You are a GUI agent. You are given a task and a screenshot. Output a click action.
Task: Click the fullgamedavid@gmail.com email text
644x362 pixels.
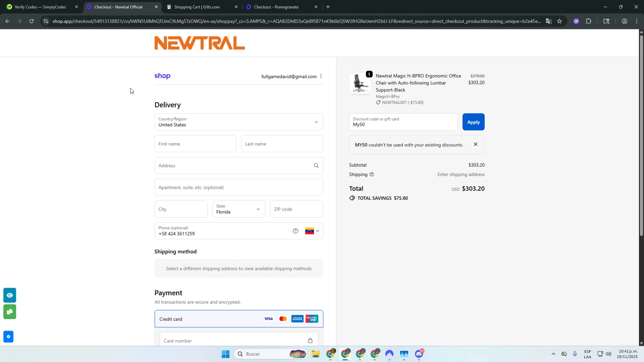click(x=289, y=76)
